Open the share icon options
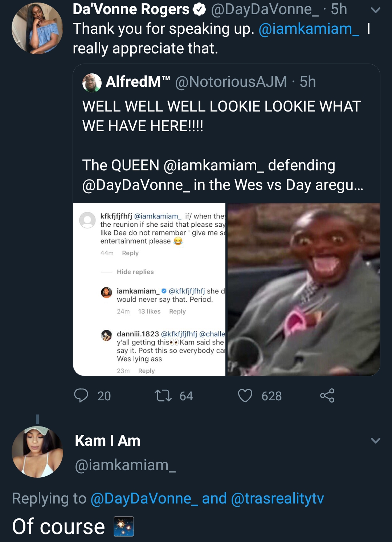The width and height of the screenshot is (392, 542). coord(327,396)
